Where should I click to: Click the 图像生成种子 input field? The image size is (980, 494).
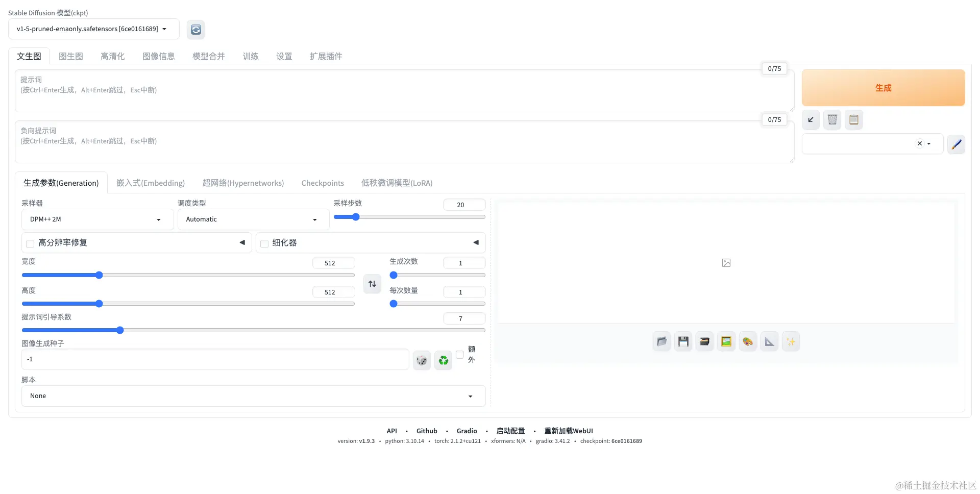215,359
